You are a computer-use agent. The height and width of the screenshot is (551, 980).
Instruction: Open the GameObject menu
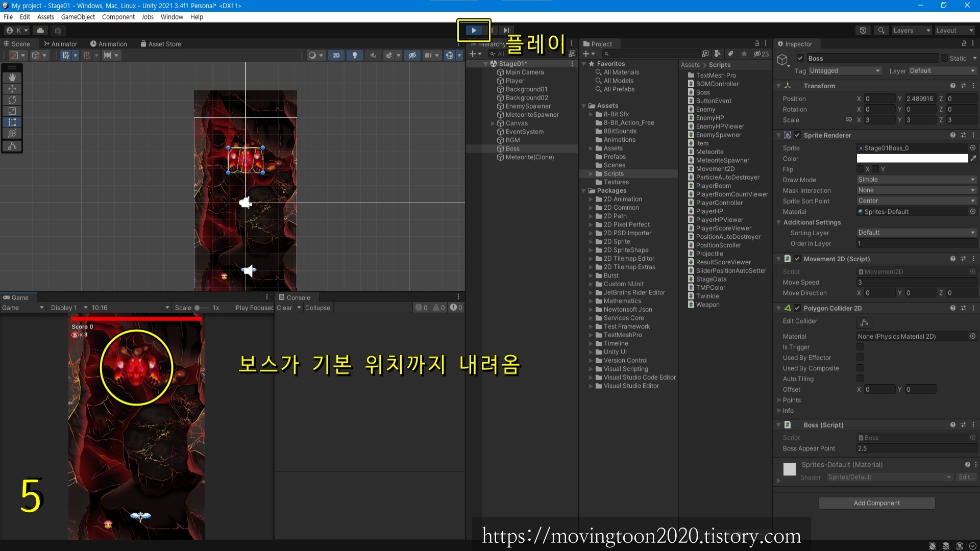[x=78, y=17]
